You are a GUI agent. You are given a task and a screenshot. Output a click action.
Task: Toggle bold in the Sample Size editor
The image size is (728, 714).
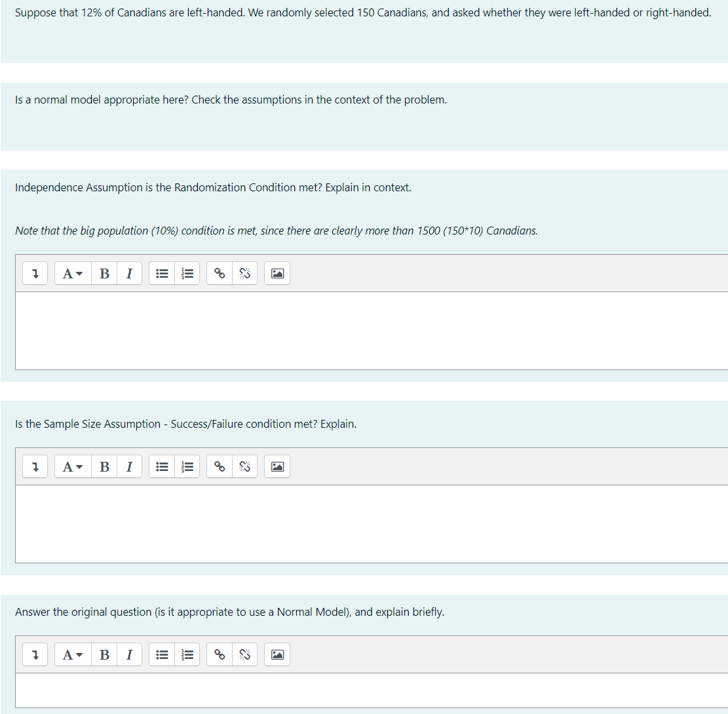pos(104,466)
